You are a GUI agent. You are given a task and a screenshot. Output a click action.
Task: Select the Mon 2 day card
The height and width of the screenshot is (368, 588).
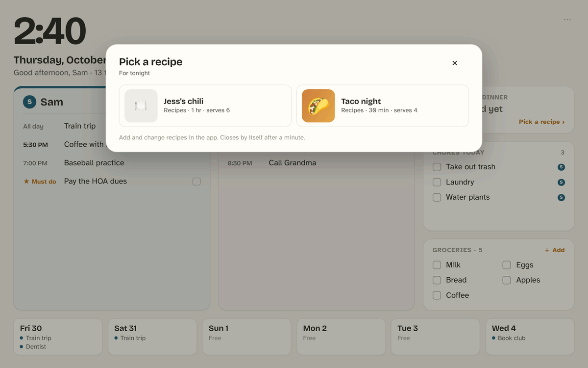(x=341, y=337)
